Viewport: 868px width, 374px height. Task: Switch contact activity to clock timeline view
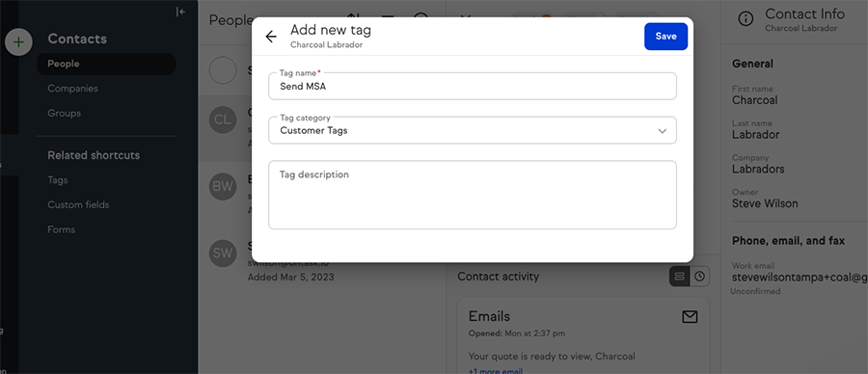pos(700,276)
